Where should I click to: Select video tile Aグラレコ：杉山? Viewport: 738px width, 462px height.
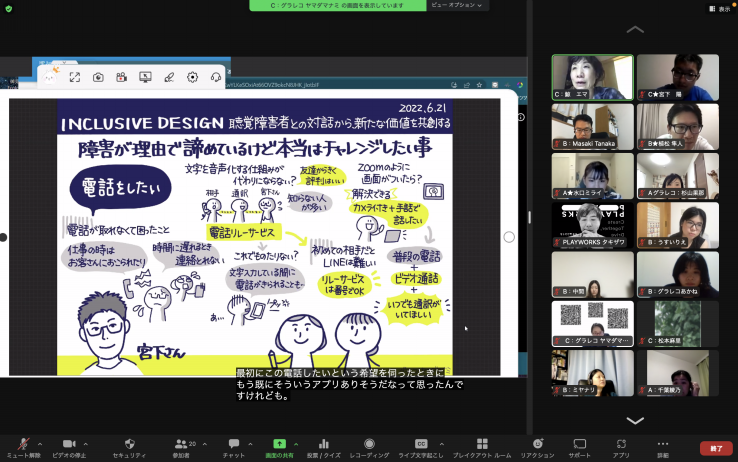click(678, 176)
